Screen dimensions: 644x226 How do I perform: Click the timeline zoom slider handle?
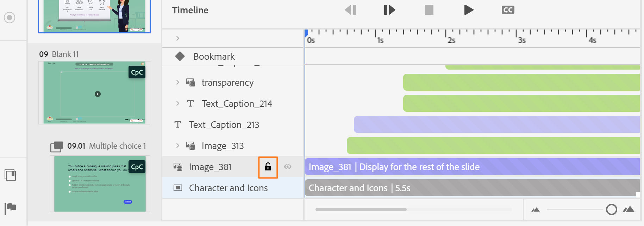612,210
